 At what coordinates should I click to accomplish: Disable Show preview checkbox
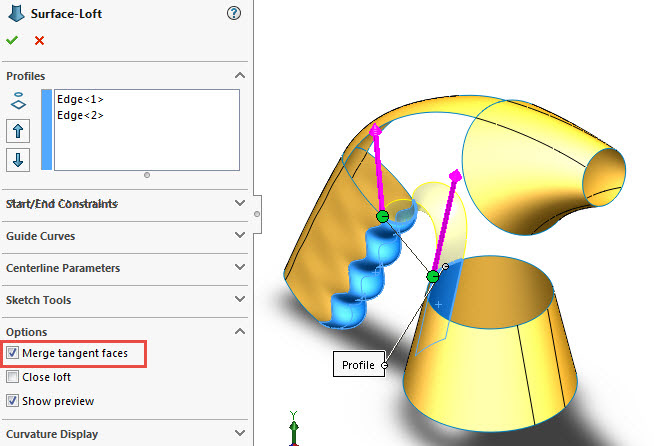click(x=13, y=401)
